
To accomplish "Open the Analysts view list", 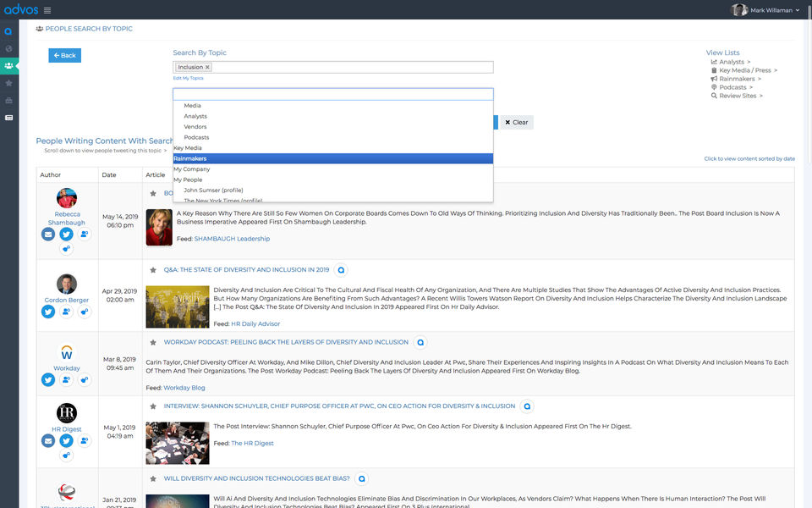I will point(731,62).
